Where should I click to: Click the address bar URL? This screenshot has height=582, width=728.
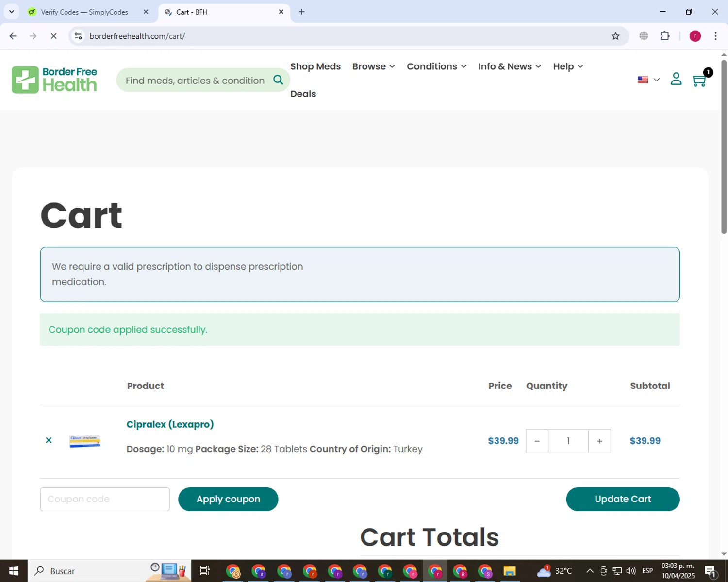tap(137, 36)
